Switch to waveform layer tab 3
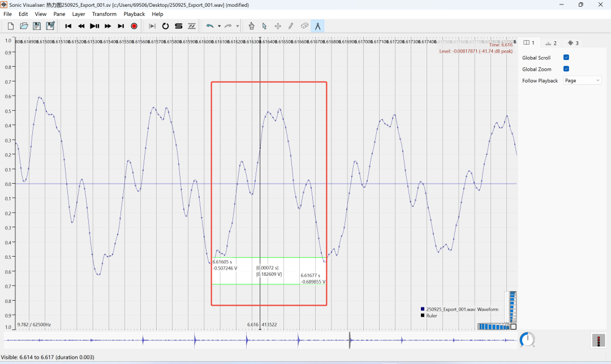 pos(573,43)
